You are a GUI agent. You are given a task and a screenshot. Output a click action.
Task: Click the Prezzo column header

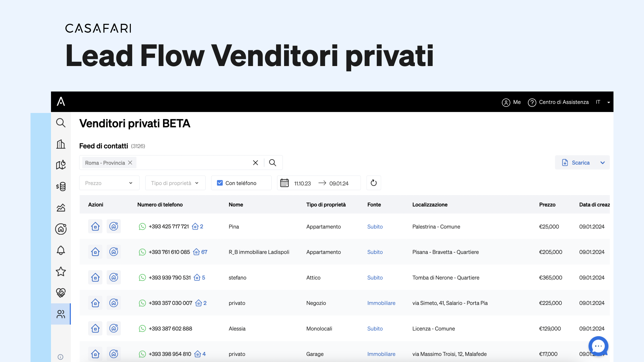[547, 204]
